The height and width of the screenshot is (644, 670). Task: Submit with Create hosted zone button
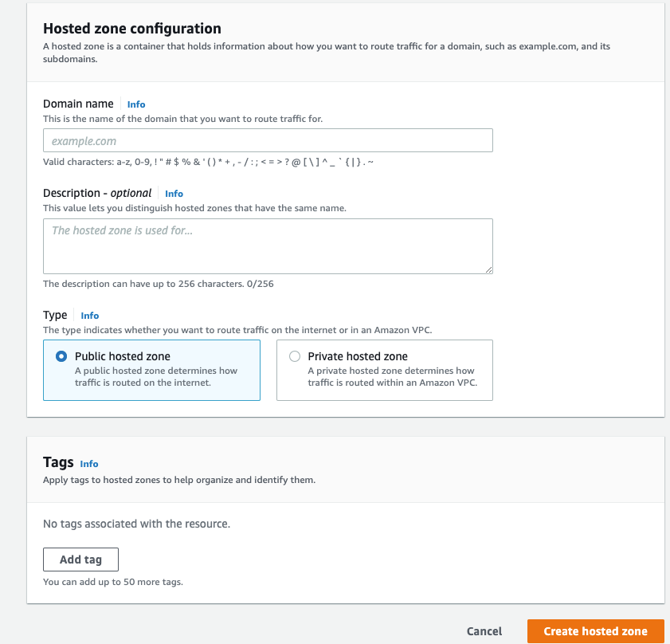coord(595,631)
